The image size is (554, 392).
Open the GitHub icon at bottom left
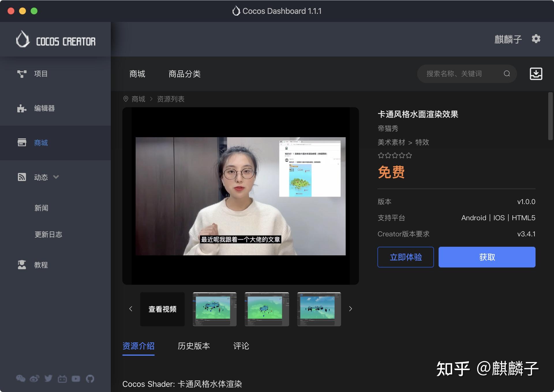(90, 378)
